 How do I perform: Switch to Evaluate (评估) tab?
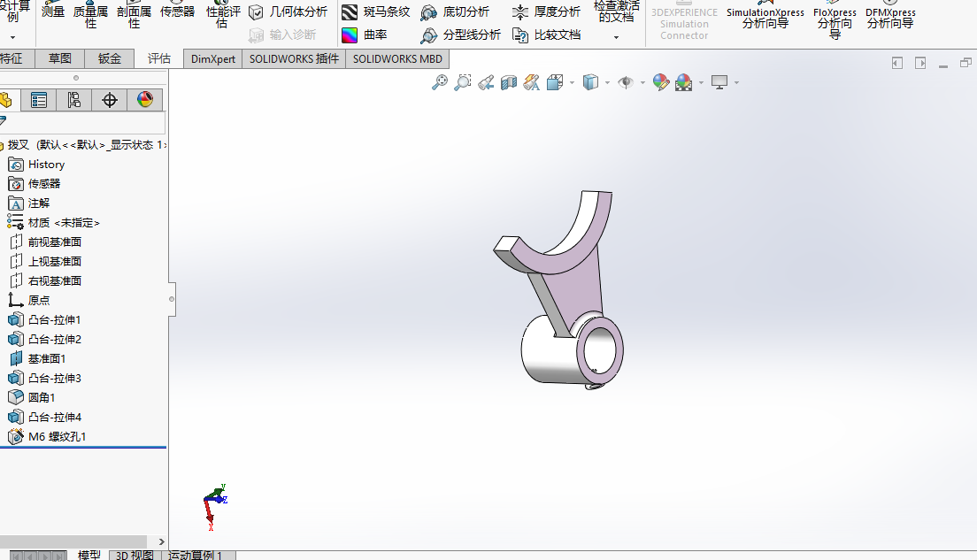[159, 58]
